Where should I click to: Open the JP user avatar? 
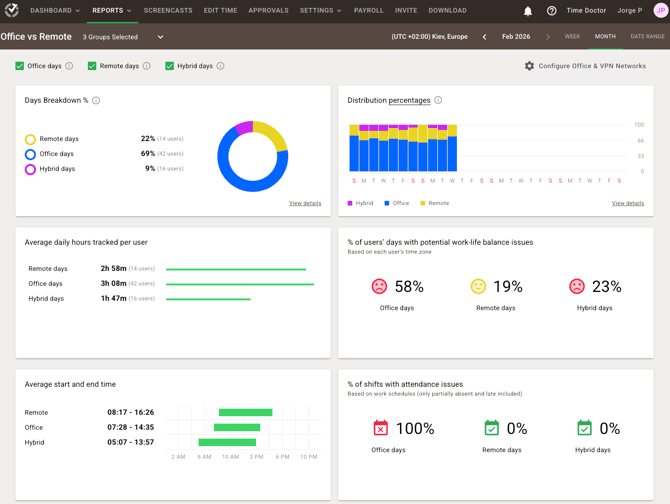click(x=660, y=11)
